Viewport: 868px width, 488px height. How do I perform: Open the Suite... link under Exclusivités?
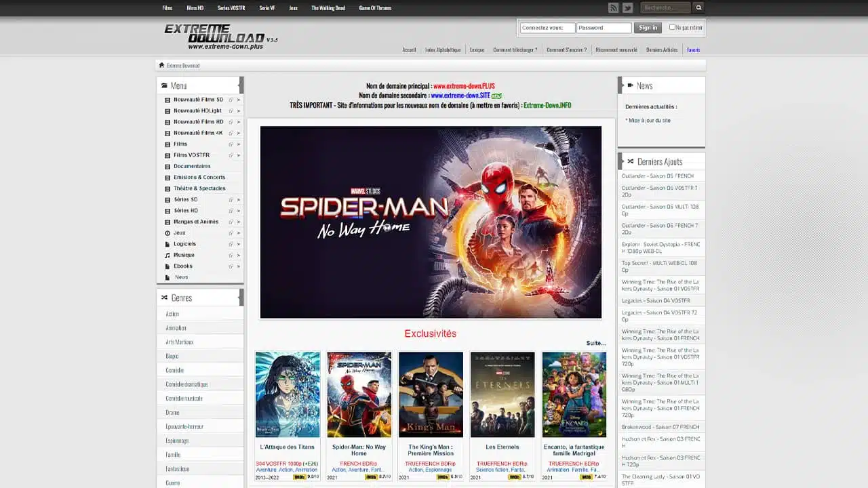pos(596,343)
